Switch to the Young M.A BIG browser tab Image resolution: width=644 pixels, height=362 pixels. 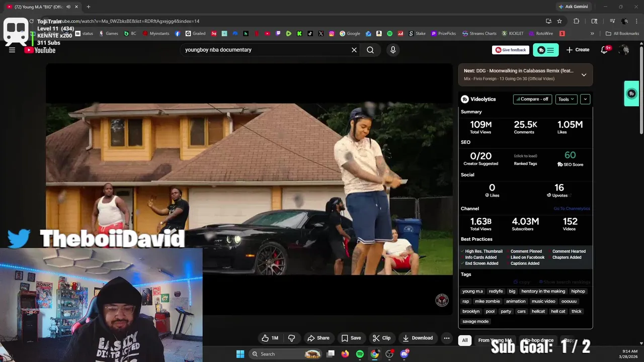43,7
